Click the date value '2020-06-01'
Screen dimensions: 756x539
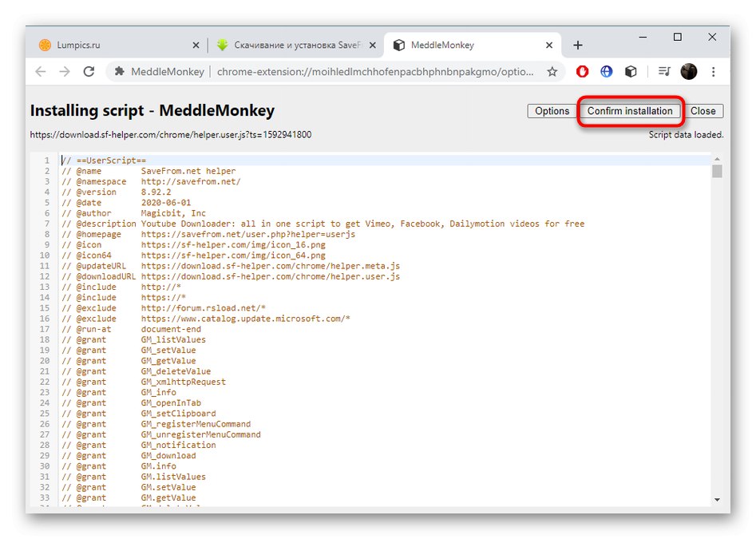tap(166, 203)
